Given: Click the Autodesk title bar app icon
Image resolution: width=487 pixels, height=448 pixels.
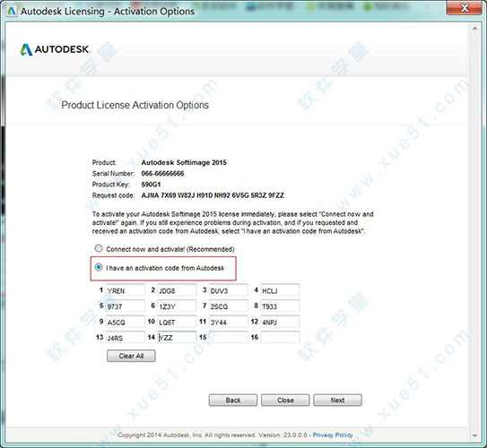Looking at the screenshot, I should (x=12, y=11).
